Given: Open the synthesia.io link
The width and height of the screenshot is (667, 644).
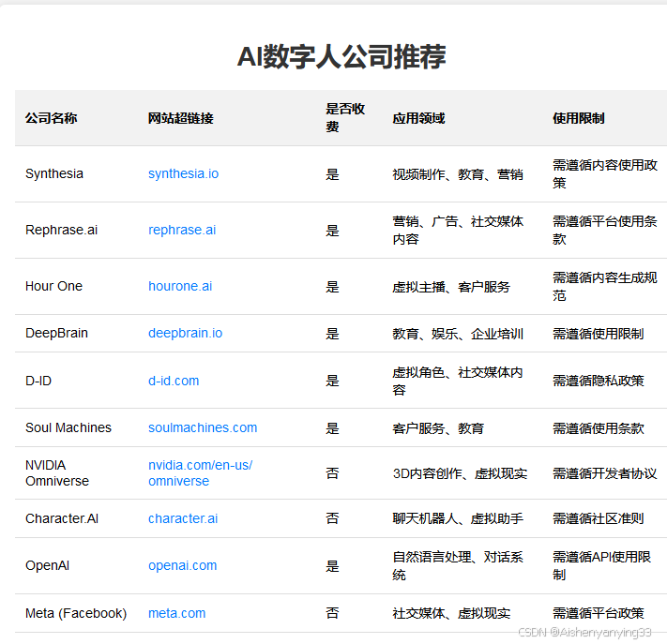Looking at the screenshot, I should point(183,173).
